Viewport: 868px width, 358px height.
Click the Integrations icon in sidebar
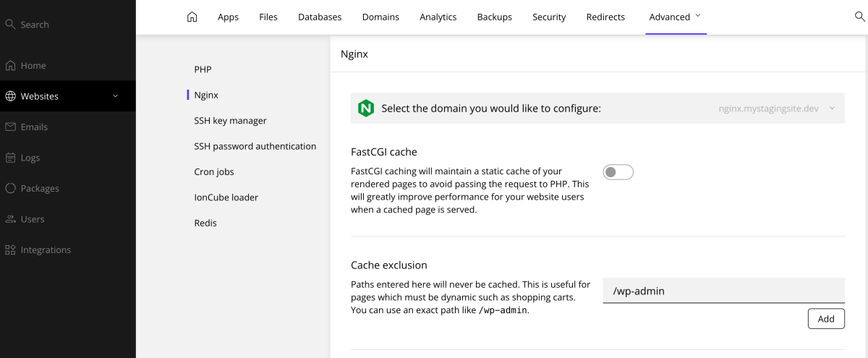pyautogui.click(x=10, y=250)
